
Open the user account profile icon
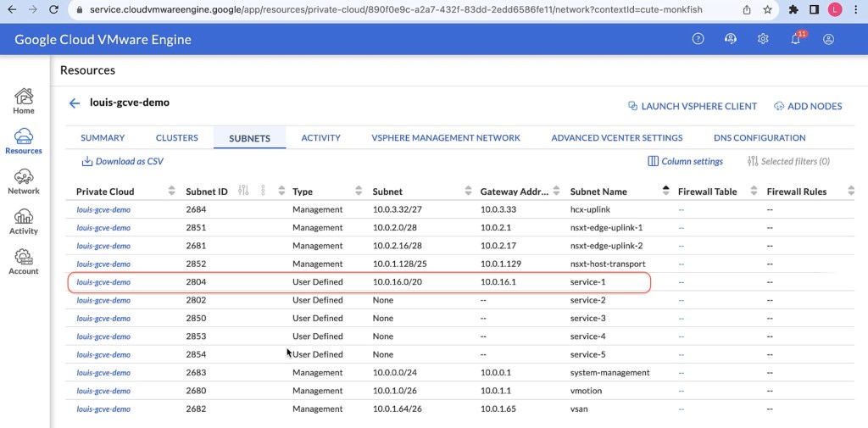(829, 39)
